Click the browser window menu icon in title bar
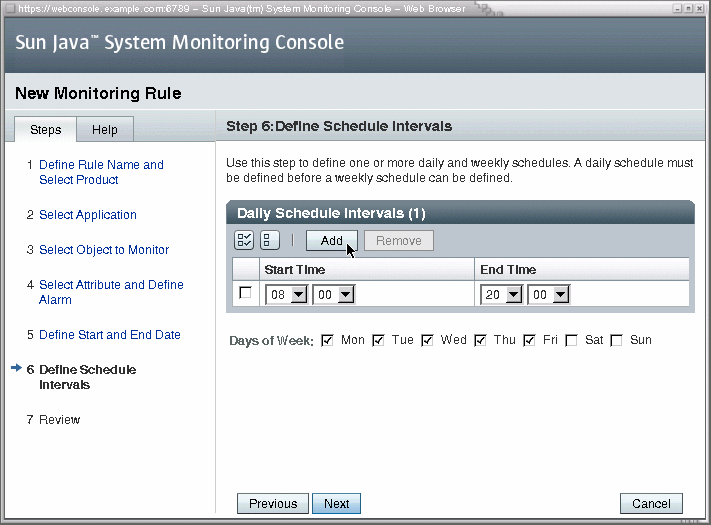 (10, 8)
